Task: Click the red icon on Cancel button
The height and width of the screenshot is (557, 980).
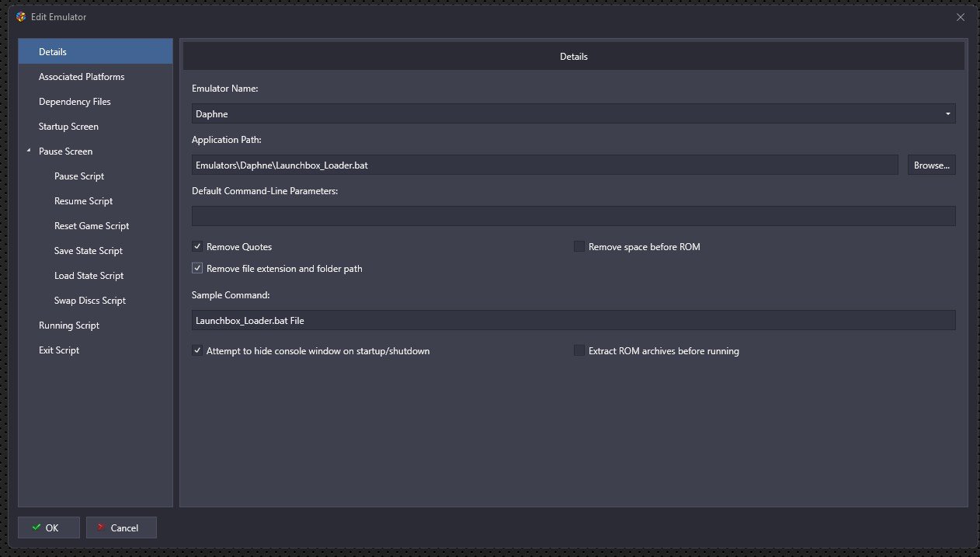Action: [x=101, y=527]
